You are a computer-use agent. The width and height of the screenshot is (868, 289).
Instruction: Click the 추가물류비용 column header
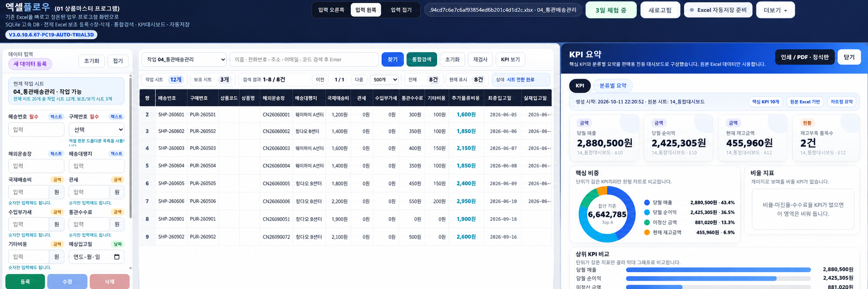point(466,98)
